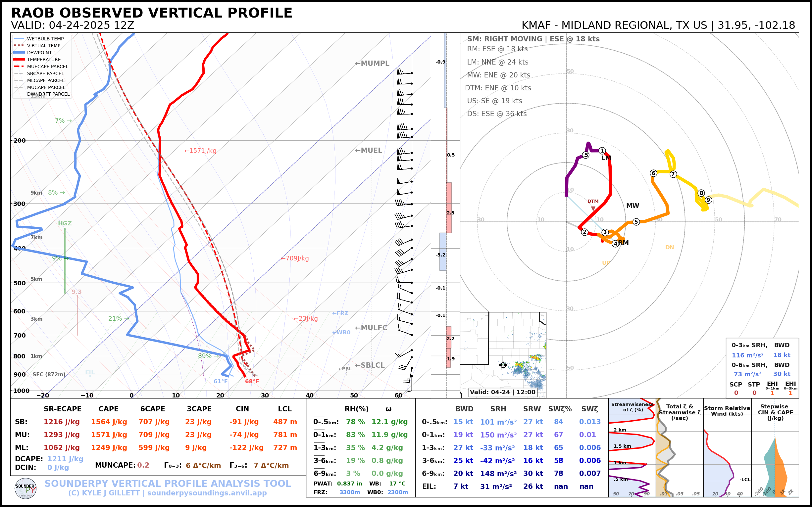812x507 pixels.
Task: Click the HGZ hail growth zone label
Action: 65,223
